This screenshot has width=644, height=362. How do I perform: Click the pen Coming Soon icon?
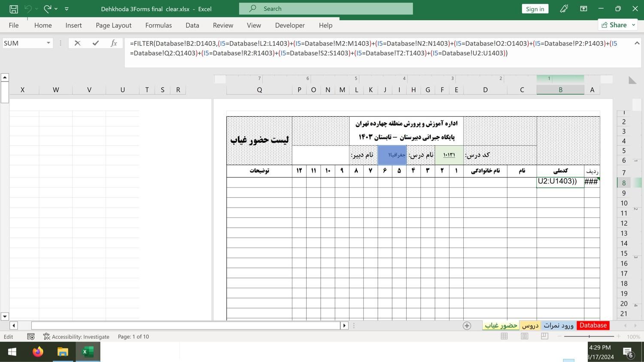[x=564, y=9]
